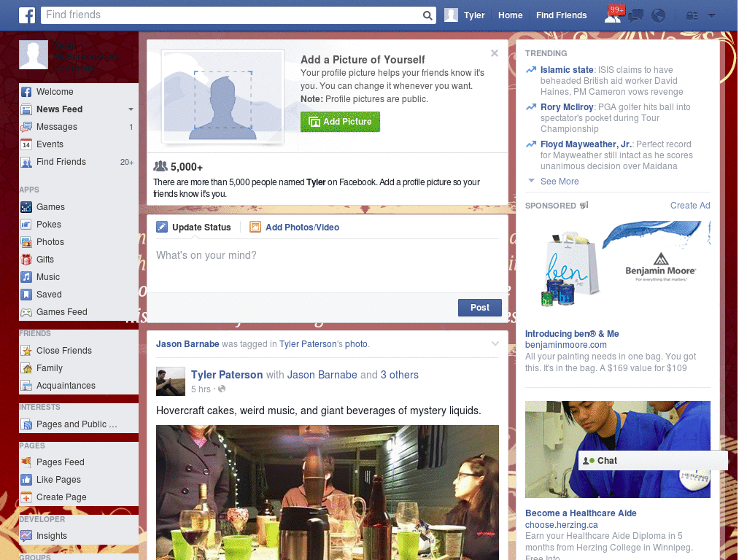Click the post's 5 hrs timestamp
The height and width of the screenshot is (560, 747).
point(201,389)
